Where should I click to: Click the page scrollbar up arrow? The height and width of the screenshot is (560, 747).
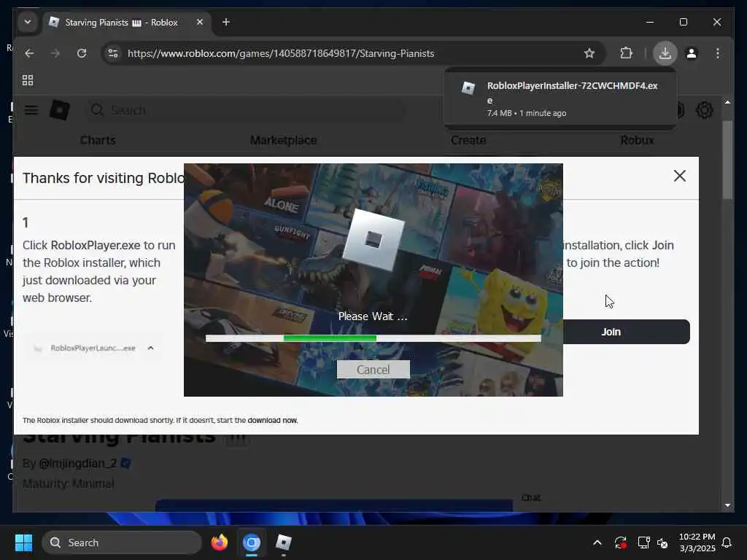(727, 102)
